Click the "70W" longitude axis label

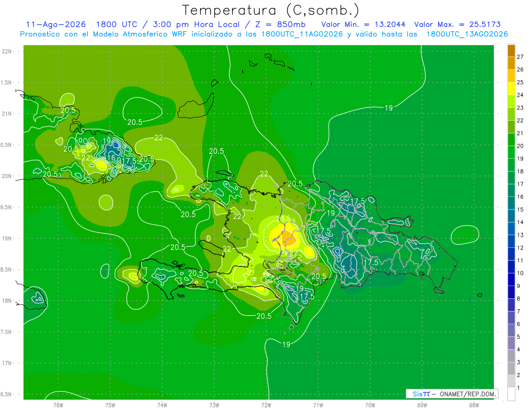tap(370, 405)
